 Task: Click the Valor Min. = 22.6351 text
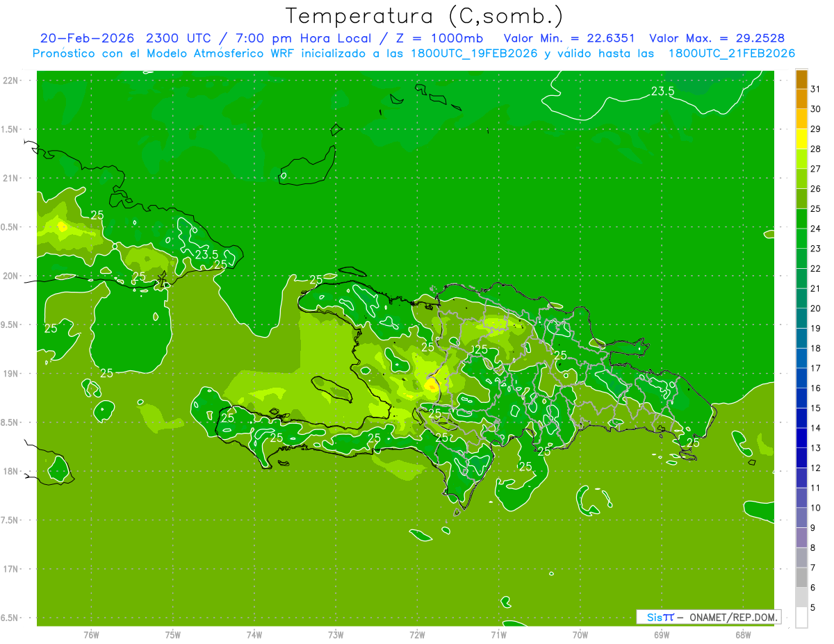pyautogui.click(x=569, y=38)
